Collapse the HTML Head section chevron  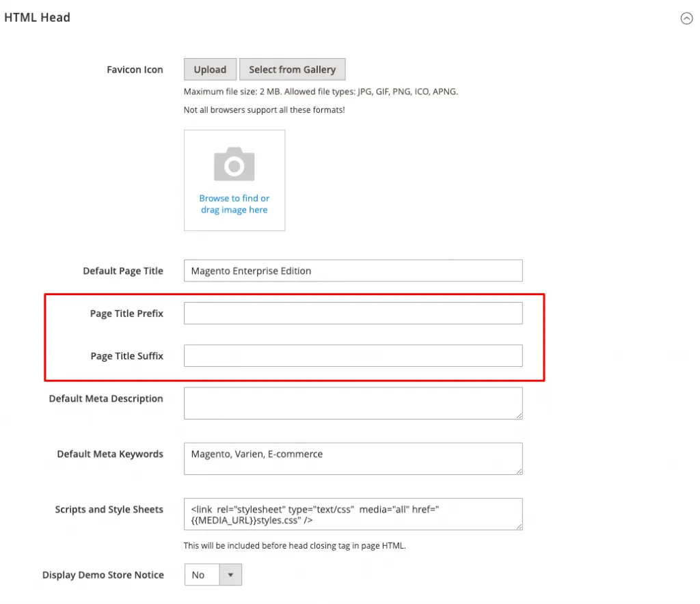point(687,18)
